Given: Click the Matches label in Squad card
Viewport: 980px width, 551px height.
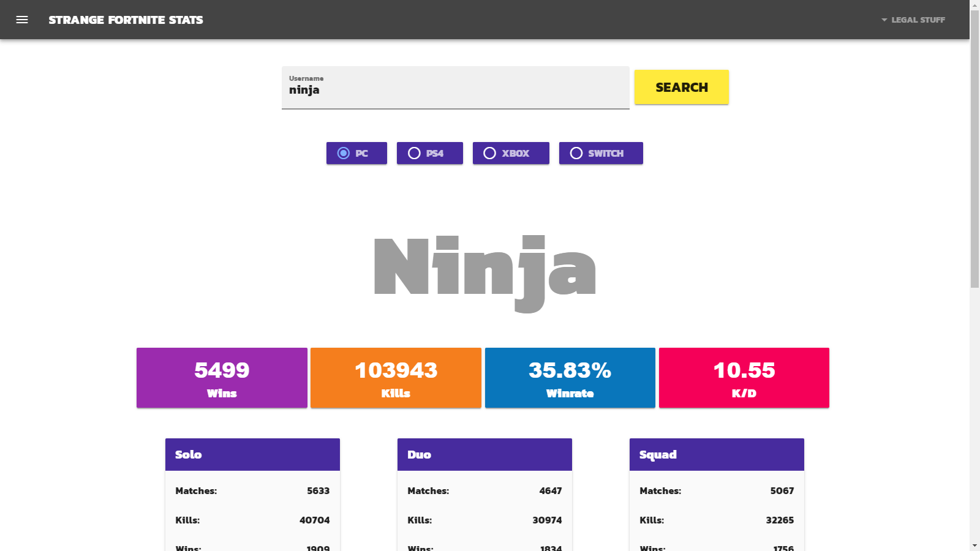Looking at the screenshot, I should pos(660,491).
